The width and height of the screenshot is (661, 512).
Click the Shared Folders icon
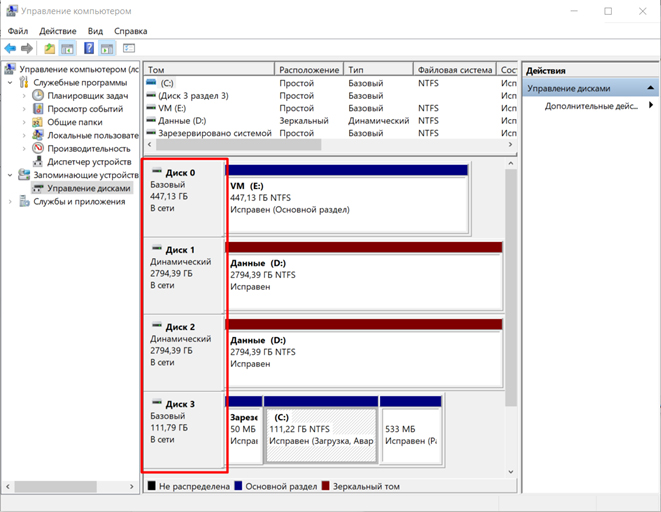38,122
